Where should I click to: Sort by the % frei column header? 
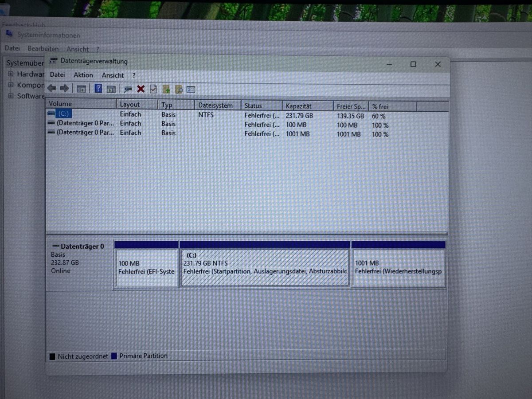tap(393, 107)
